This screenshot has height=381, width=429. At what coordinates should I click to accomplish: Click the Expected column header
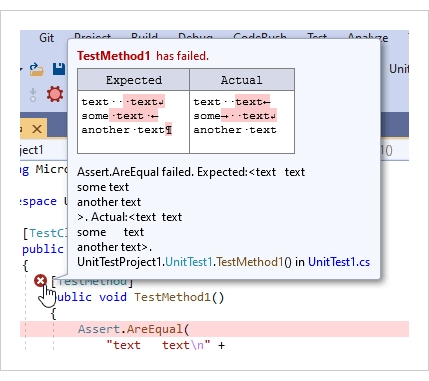(134, 80)
